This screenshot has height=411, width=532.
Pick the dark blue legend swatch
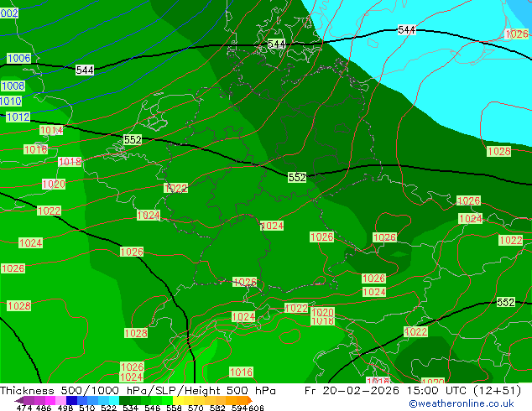point(71,400)
